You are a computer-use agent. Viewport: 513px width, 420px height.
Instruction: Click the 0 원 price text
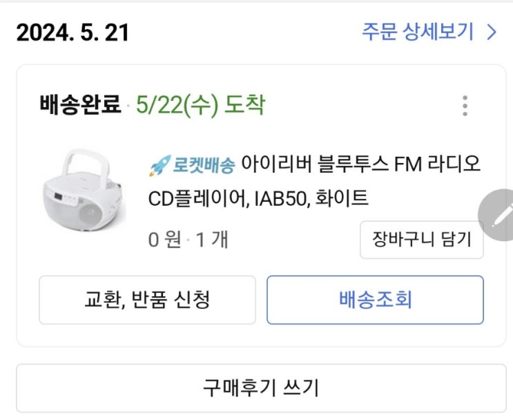tap(164, 240)
